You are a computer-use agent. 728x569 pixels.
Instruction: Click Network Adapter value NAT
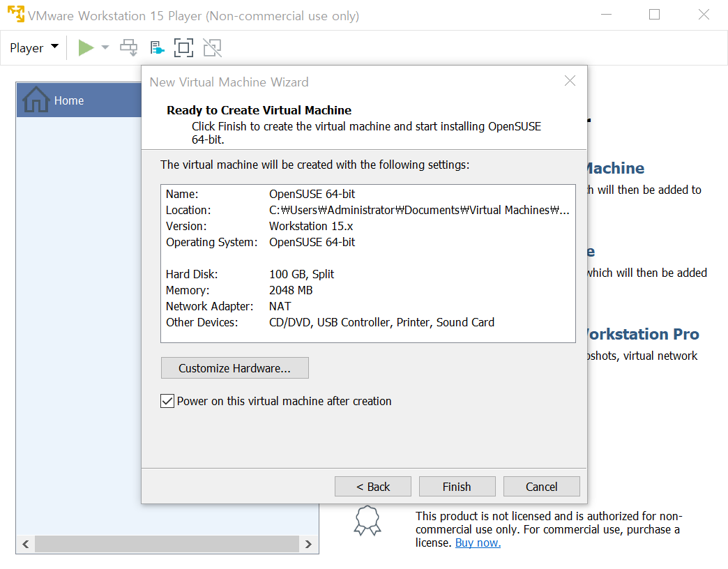coord(280,306)
